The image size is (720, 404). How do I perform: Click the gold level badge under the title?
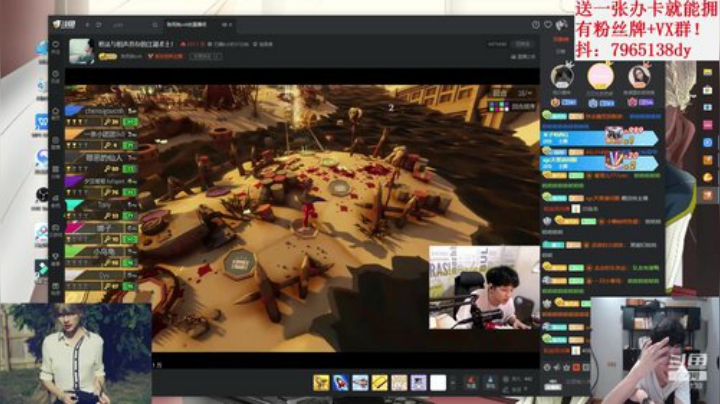pos(108,56)
